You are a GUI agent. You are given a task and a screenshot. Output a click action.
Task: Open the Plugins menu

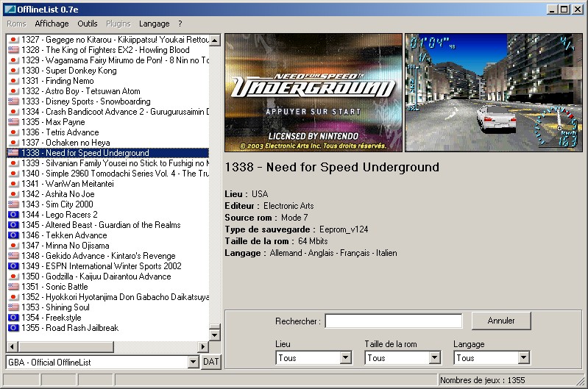[118, 24]
